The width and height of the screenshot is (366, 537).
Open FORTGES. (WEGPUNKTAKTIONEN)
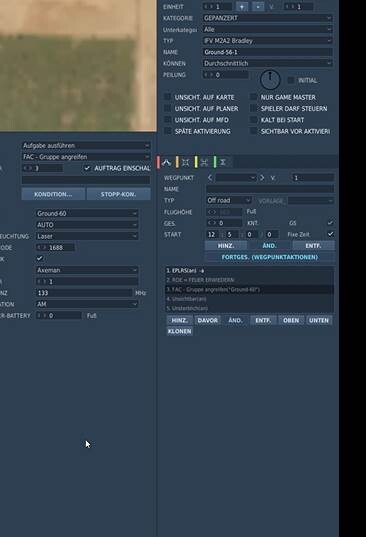tap(270, 257)
